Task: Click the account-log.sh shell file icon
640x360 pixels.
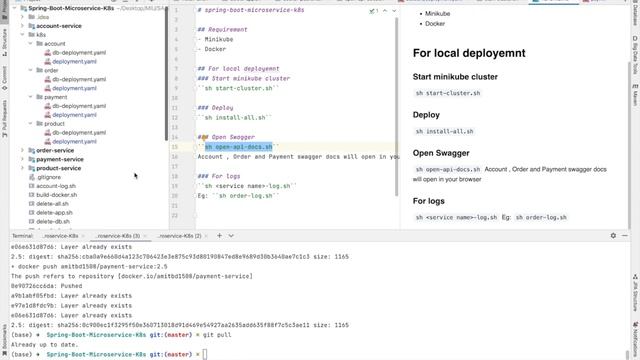Action: click(x=31, y=186)
